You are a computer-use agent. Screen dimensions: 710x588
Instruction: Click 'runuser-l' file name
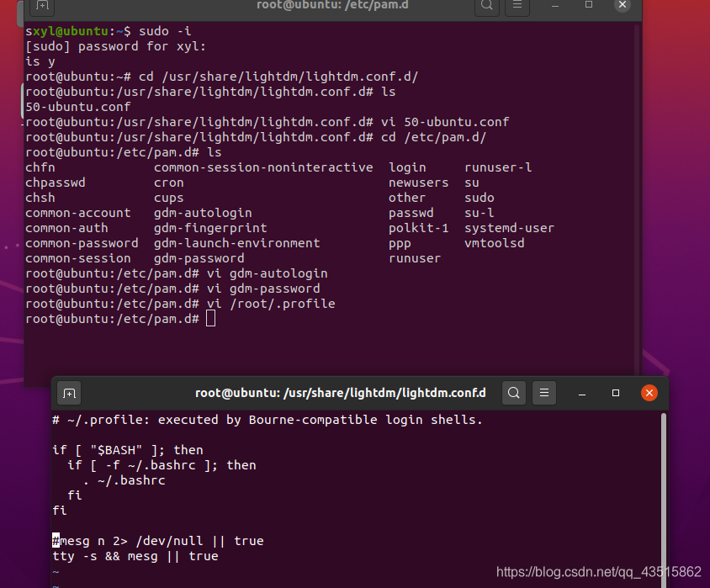[x=498, y=167]
